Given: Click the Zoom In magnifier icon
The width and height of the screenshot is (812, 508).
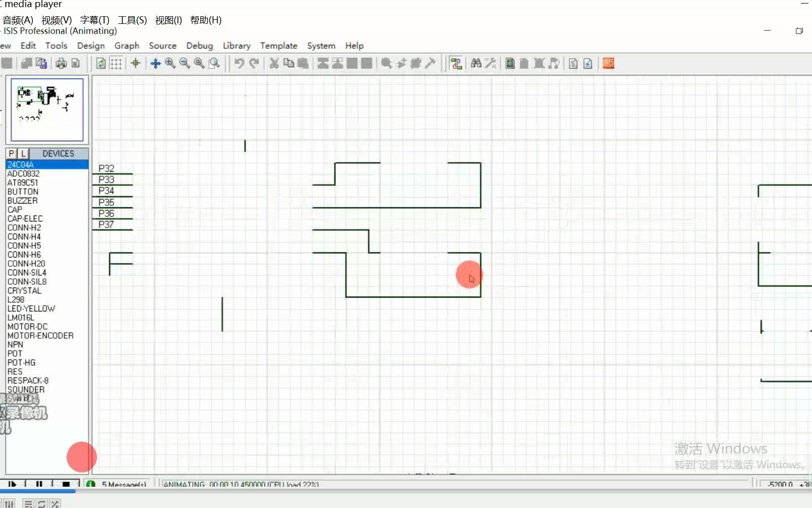Looking at the screenshot, I should click(170, 63).
